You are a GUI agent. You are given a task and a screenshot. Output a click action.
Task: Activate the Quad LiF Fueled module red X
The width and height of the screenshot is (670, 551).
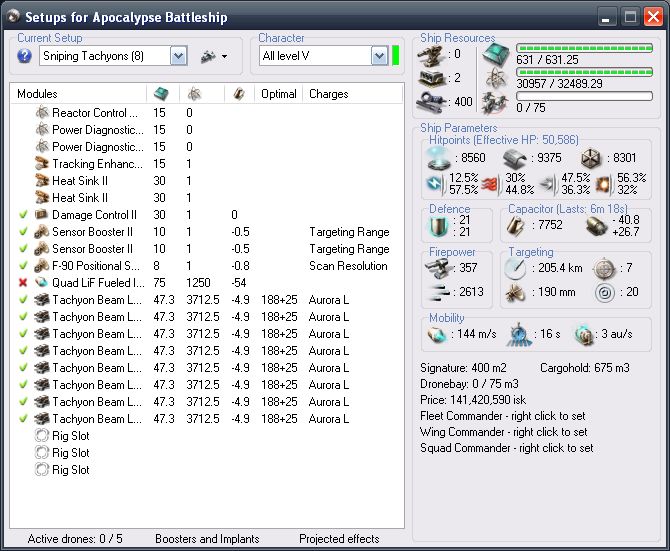23,283
